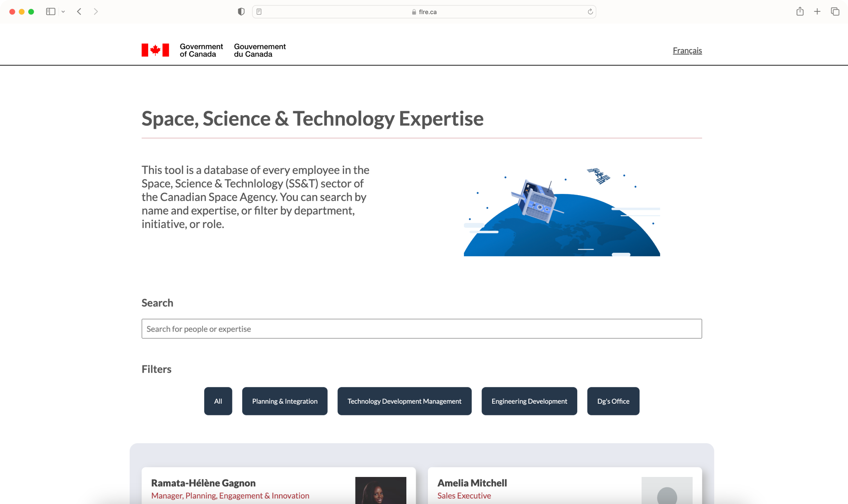Choose Technology Development Management filter

click(404, 401)
